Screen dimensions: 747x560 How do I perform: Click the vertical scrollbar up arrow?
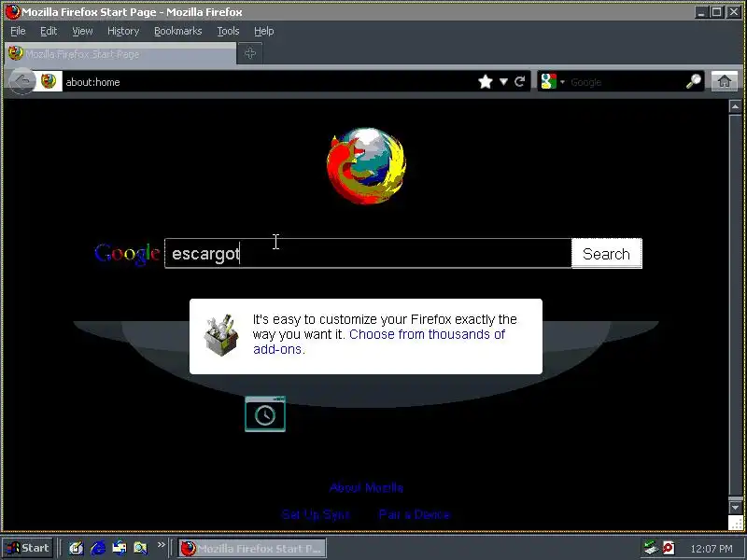[x=735, y=106]
